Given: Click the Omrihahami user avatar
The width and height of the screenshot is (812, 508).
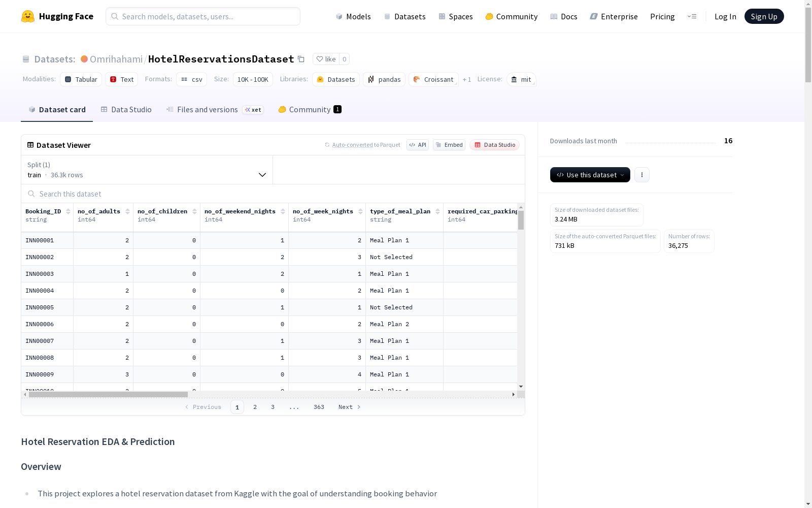Looking at the screenshot, I should point(84,59).
